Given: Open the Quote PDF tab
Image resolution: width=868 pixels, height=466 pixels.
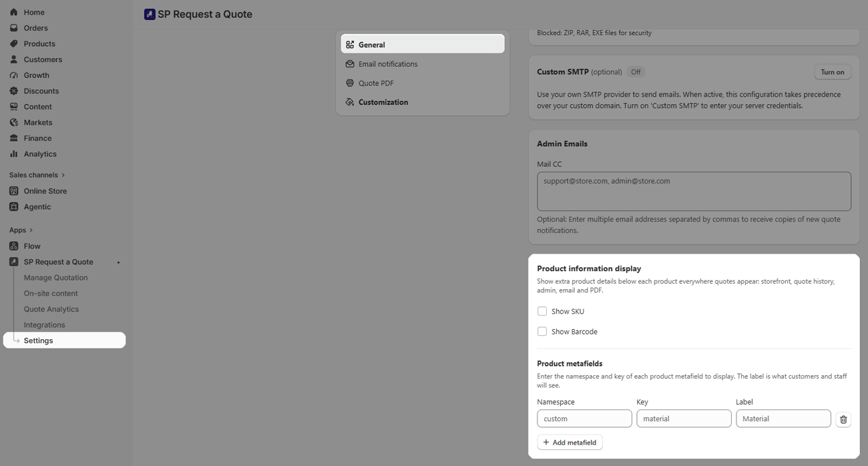Looking at the screenshot, I should [423, 83].
